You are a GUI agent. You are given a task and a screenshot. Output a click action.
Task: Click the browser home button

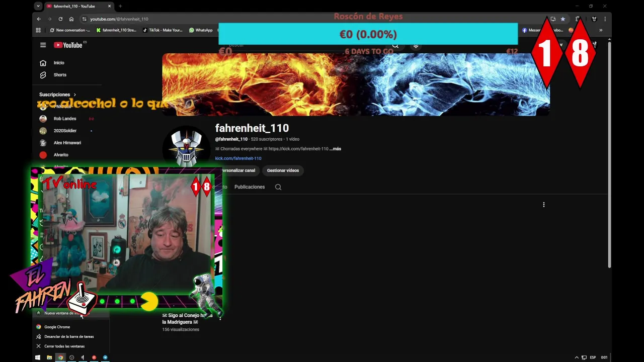(x=71, y=19)
